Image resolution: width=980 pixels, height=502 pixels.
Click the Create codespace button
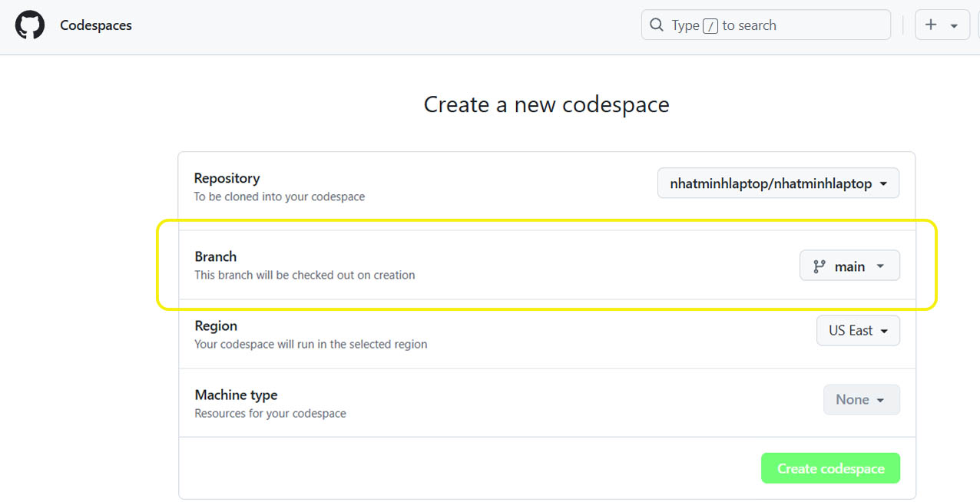point(830,468)
